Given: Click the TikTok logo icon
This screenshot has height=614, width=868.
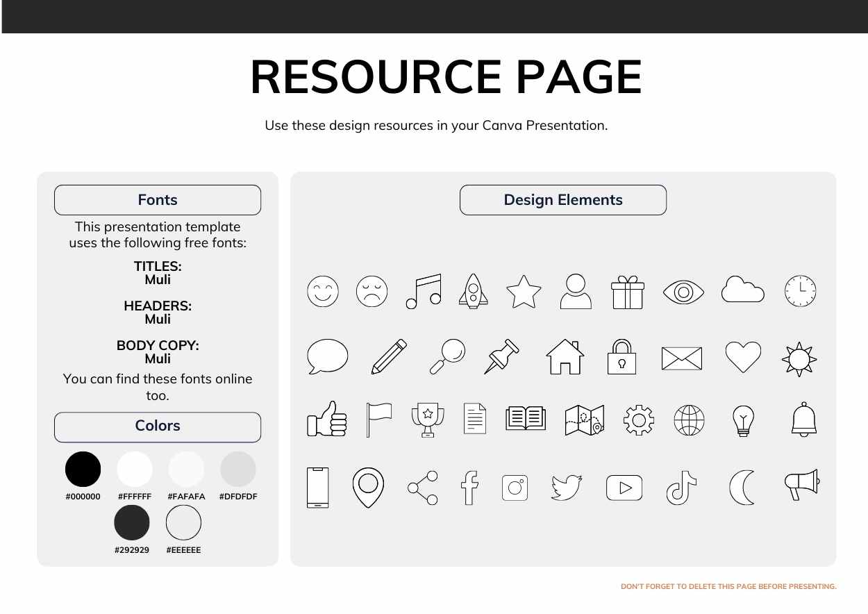Looking at the screenshot, I should click(682, 488).
